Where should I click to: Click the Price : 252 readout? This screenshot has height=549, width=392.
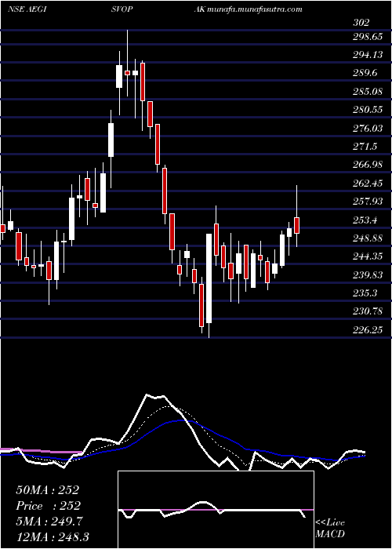48,506
